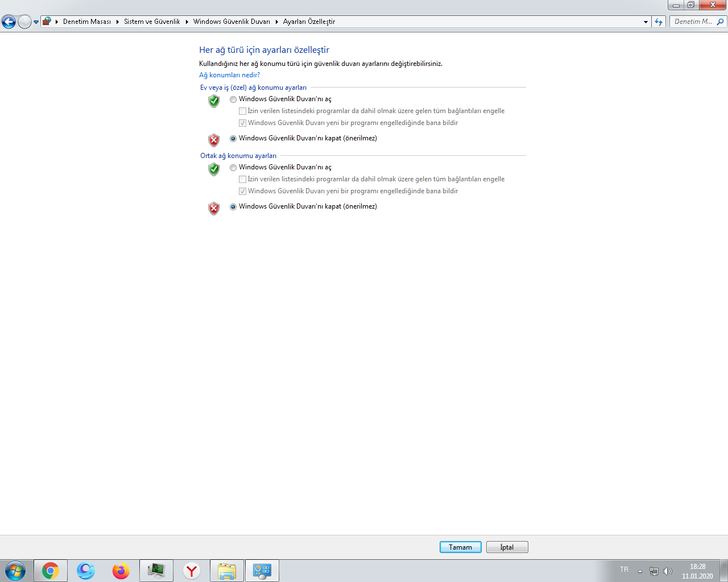Check block all incoming connections under Ortak ağ
Viewport: 728px width, 582px height.
(243, 180)
